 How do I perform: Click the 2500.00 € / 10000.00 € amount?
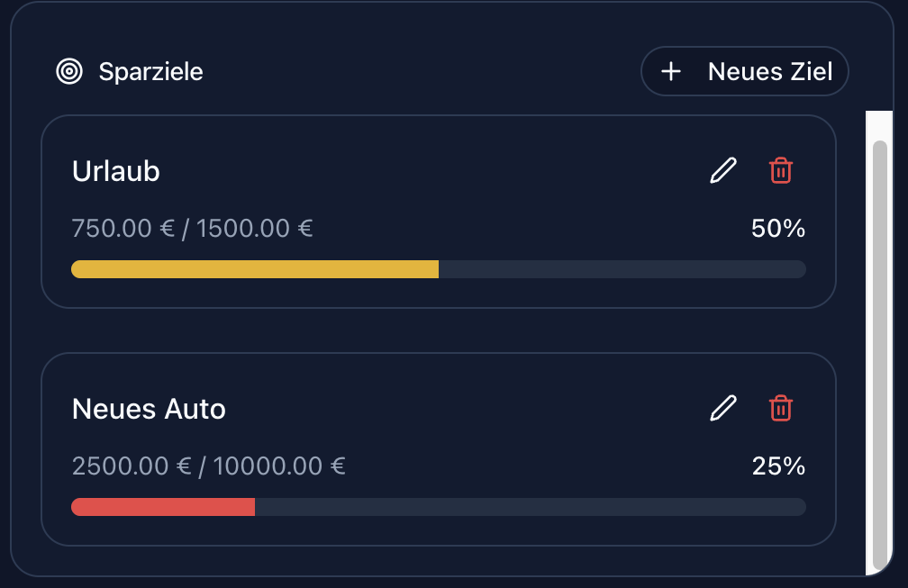coord(209,466)
